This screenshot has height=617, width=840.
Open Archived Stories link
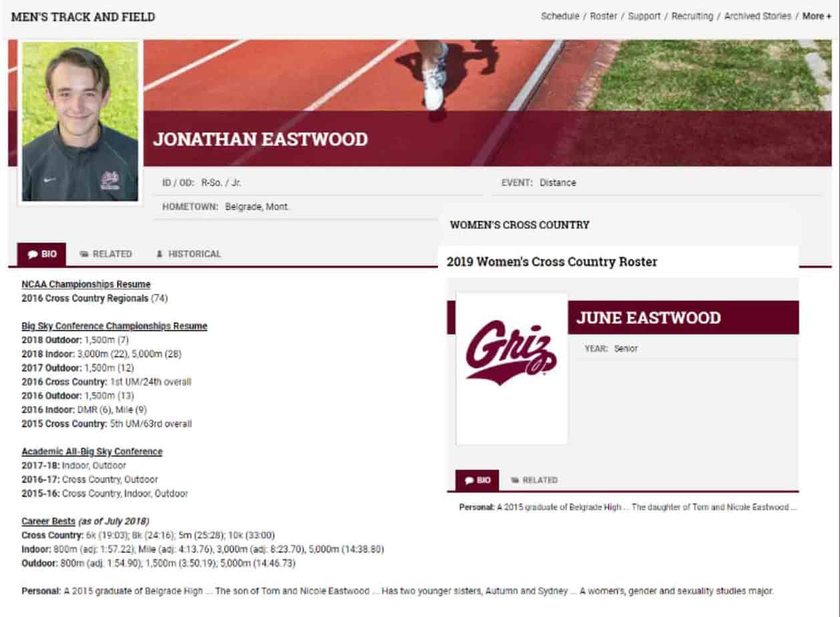[758, 16]
